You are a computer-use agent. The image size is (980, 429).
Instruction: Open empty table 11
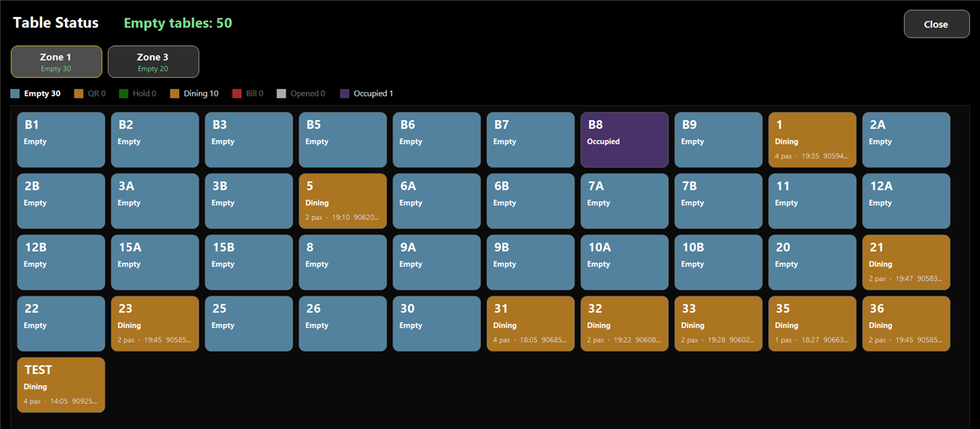pos(812,201)
